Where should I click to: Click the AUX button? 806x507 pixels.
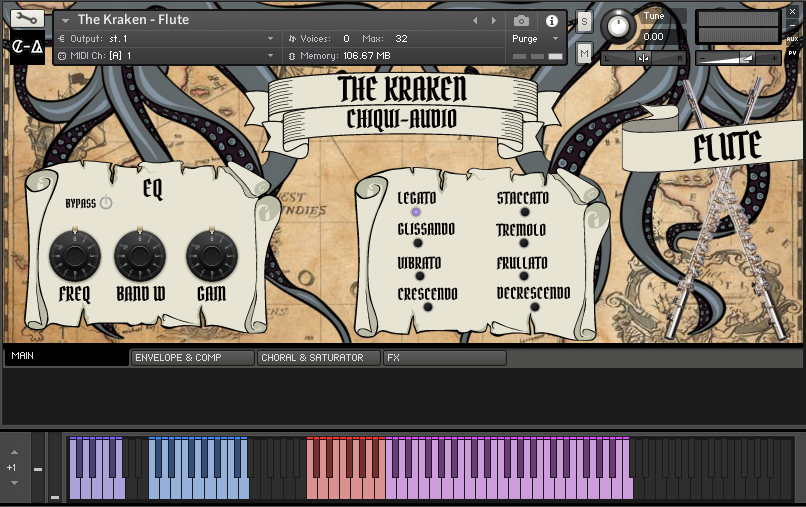click(792, 39)
